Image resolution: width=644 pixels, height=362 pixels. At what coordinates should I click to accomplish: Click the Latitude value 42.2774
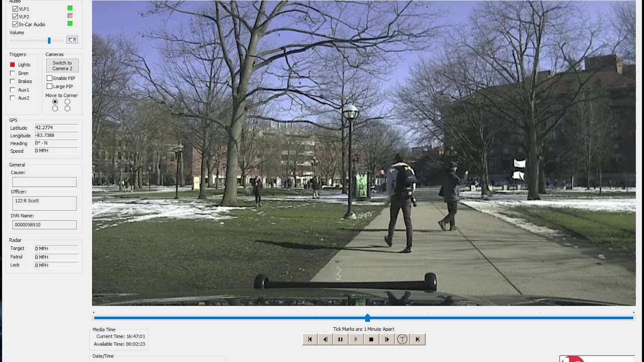pyautogui.click(x=56, y=128)
